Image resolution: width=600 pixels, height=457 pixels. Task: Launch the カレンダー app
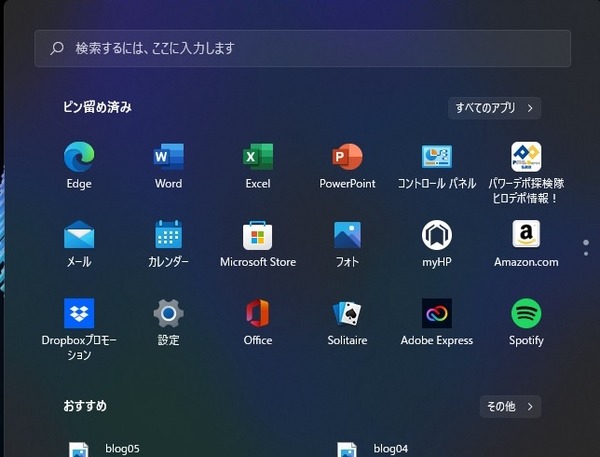[168, 244]
